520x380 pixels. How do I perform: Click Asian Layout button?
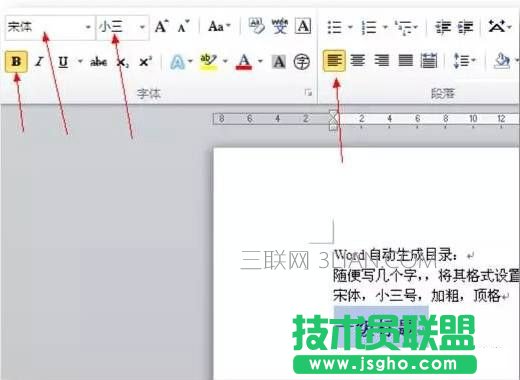click(x=499, y=26)
